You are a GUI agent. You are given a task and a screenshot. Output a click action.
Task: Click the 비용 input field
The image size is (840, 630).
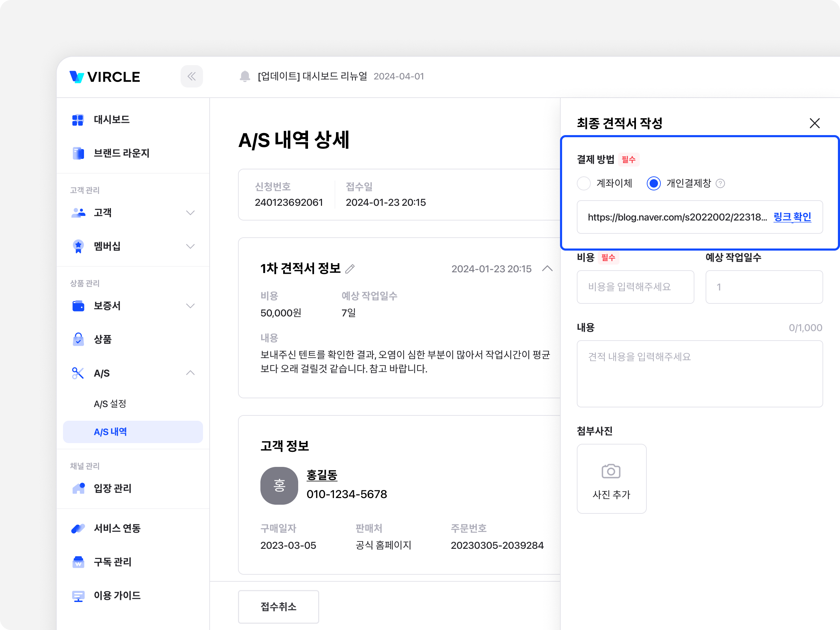coord(635,287)
